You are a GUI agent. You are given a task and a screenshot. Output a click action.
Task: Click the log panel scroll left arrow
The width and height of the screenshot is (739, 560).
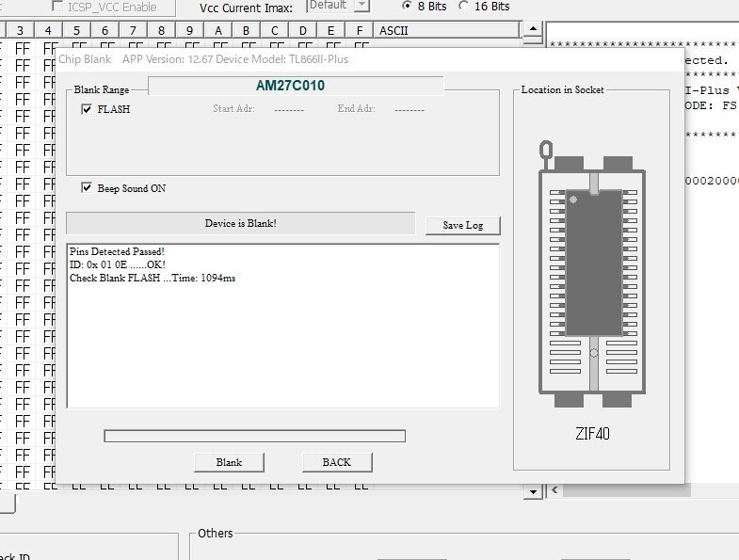click(x=555, y=490)
